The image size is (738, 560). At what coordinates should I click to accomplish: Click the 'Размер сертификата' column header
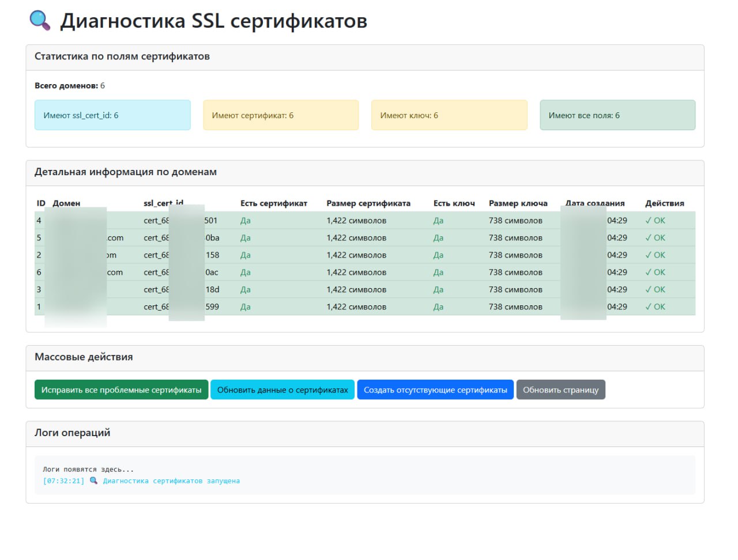coord(368,203)
